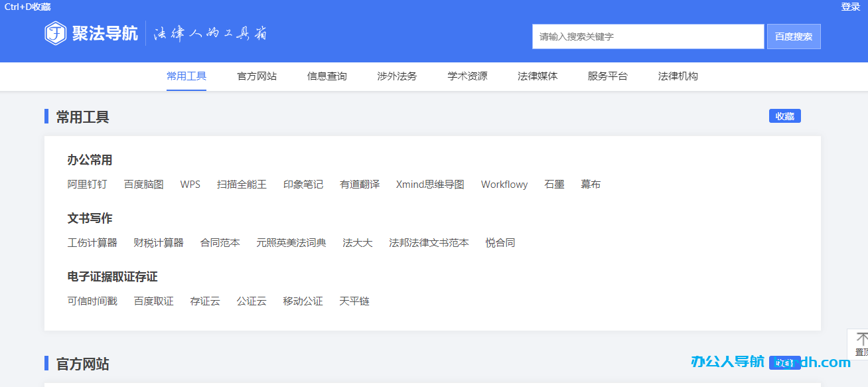Screen dimensions: 868x387
Task: Open the 百度脑图 mind map tool
Action: pyautogui.click(x=143, y=184)
